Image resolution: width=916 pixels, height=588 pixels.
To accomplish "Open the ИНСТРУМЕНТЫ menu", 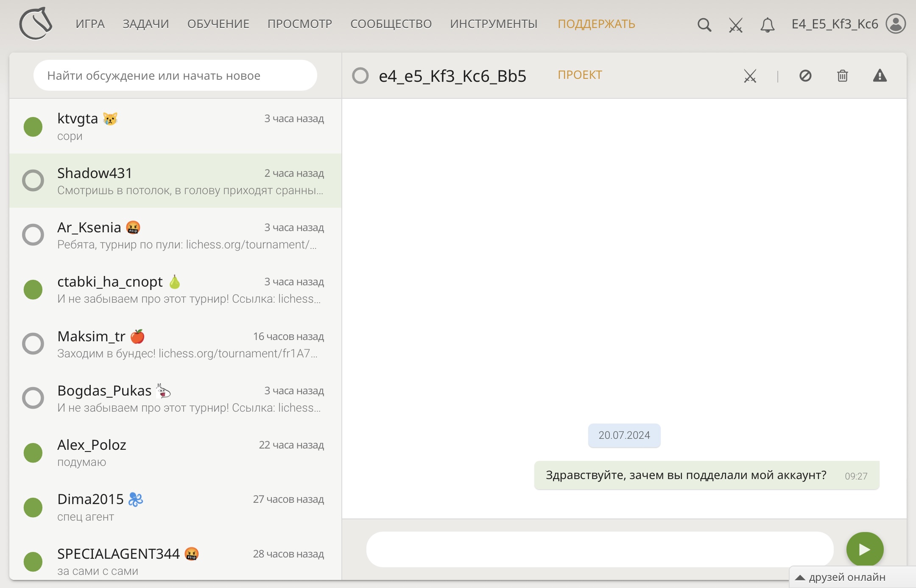I will click(x=494, y=24).
